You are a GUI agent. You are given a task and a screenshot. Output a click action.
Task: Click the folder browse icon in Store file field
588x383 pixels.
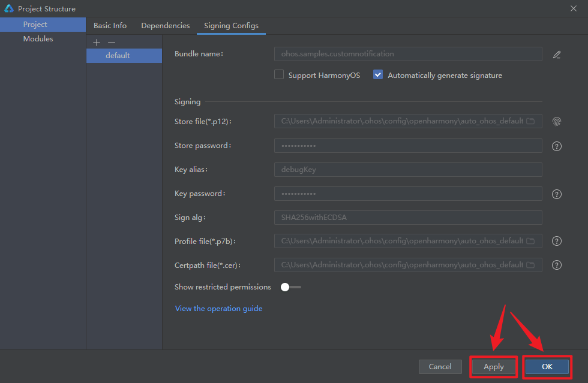[x=530, y=121]
